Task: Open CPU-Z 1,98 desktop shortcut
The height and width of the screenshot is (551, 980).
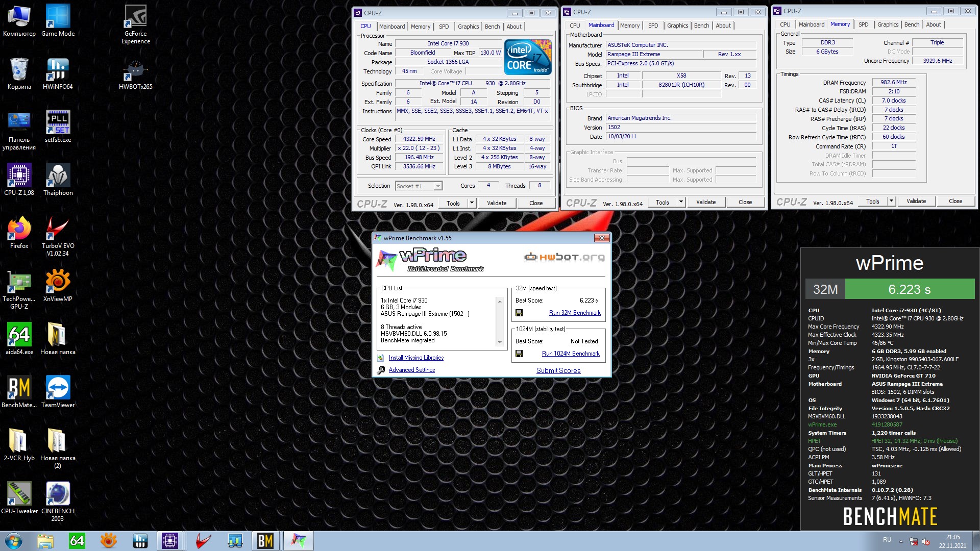Action: 19,180
